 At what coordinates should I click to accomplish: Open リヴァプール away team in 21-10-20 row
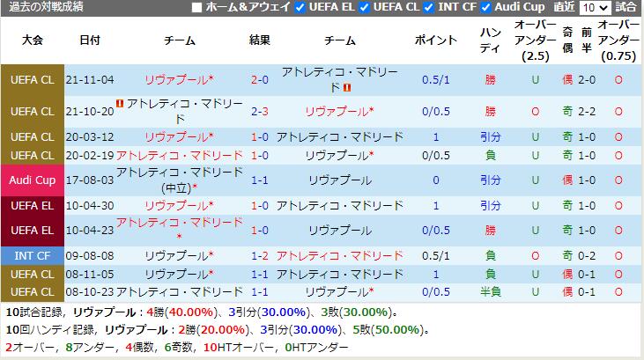pos(339,111)
